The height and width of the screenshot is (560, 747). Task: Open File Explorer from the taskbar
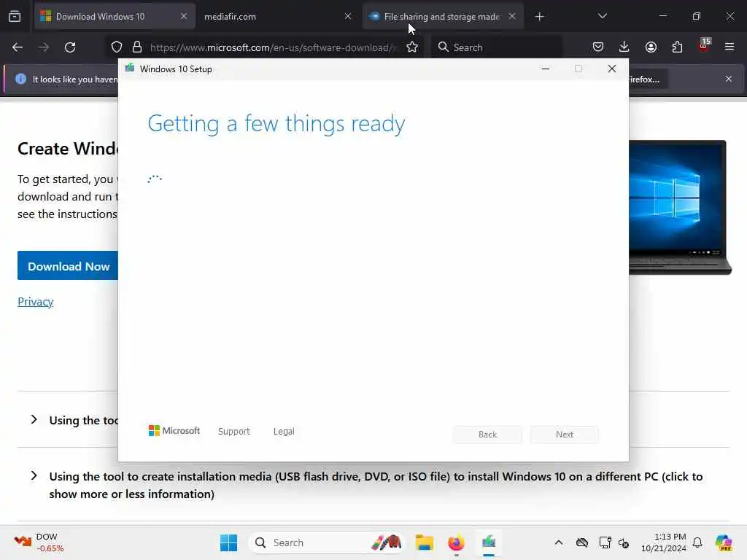(424, 542)
